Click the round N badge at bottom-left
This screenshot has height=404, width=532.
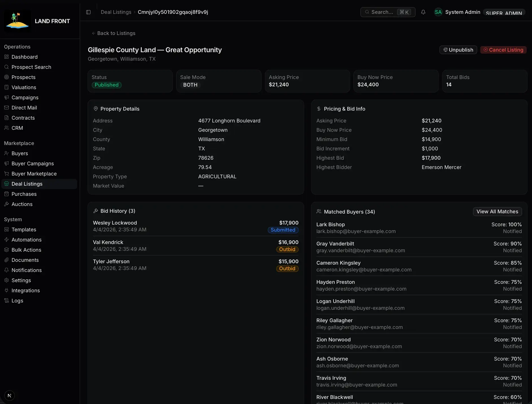click(x=10, y=396)
